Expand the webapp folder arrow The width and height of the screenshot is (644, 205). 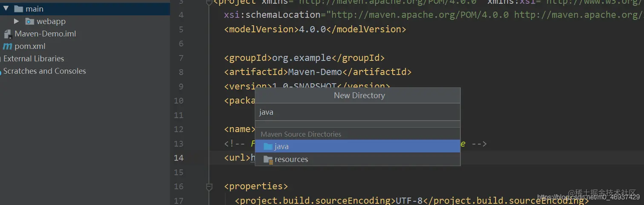17,21
